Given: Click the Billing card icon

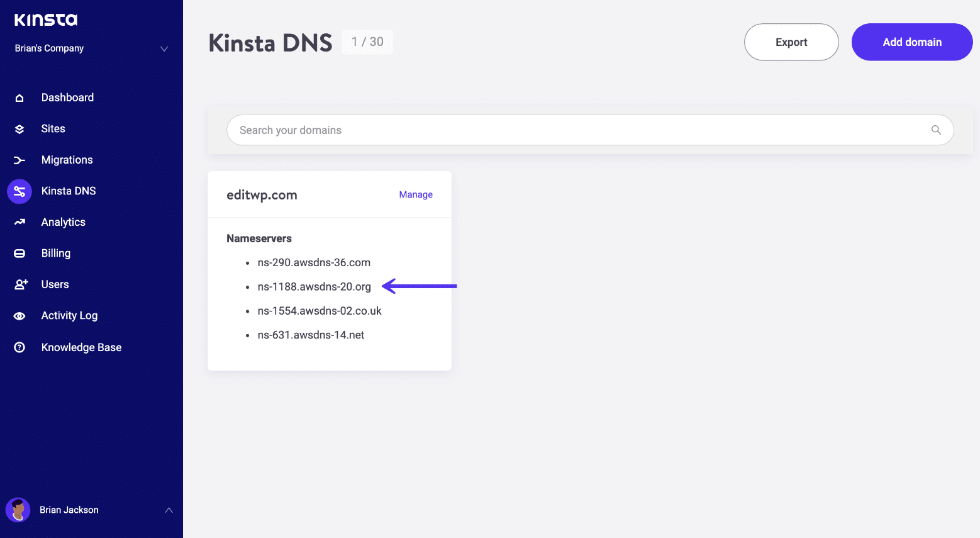Looking at the screenshot, I should (19, 253).
